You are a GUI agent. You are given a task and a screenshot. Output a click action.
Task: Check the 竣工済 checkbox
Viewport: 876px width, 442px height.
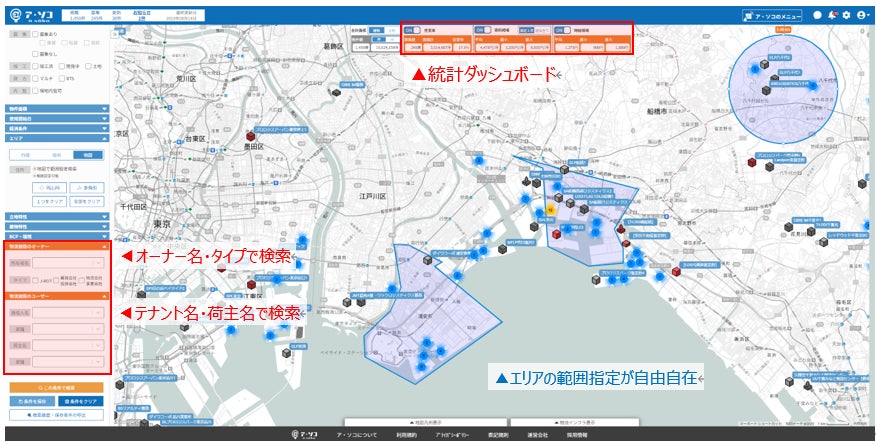coord(35,66)
